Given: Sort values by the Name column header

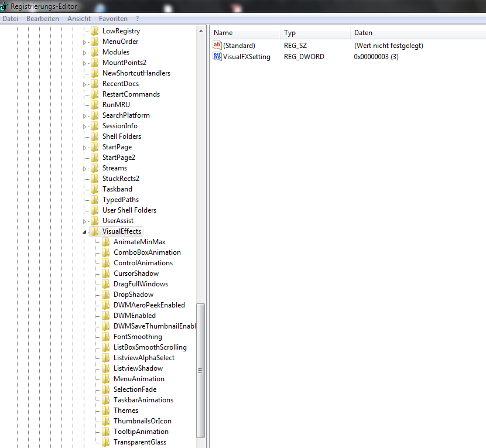Looking at the screenshot, I should pos(223,33).
